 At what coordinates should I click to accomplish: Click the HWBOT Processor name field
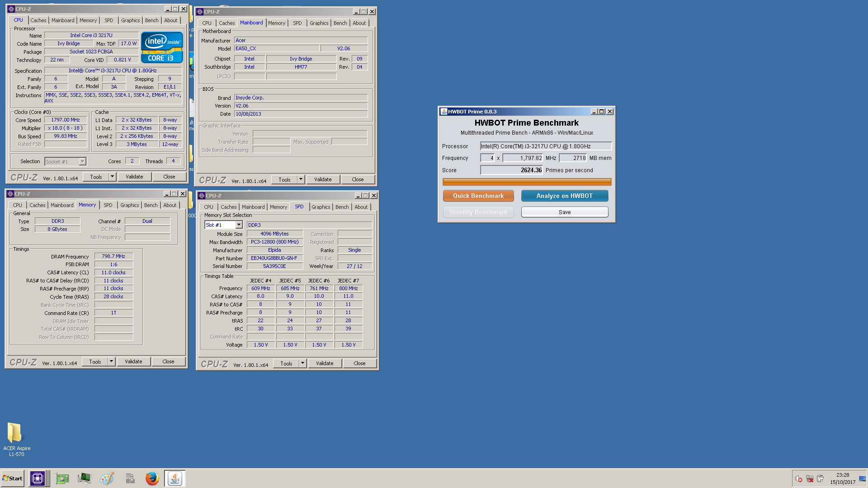(x=546, y=146)
